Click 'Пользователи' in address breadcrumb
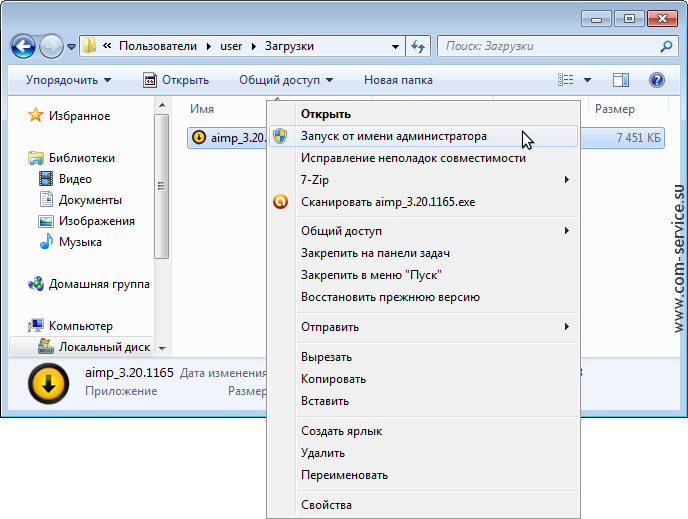Screen dimensions: 688x519 pyautogui.click(x=158, y=46)
